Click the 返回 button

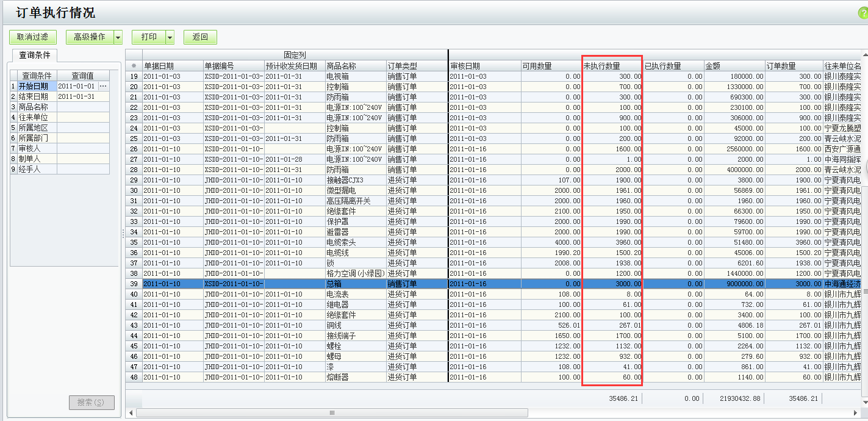pyautogui.click(x=200, y=37)
